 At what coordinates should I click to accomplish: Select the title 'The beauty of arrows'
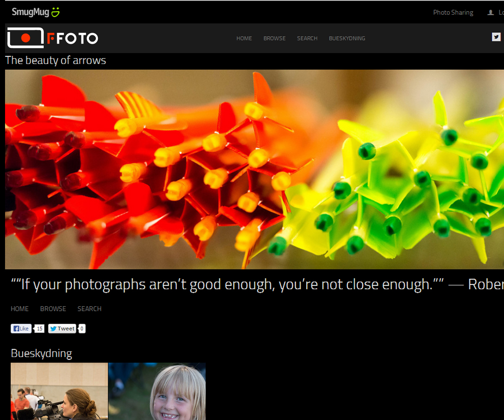[x=55, y=60]
